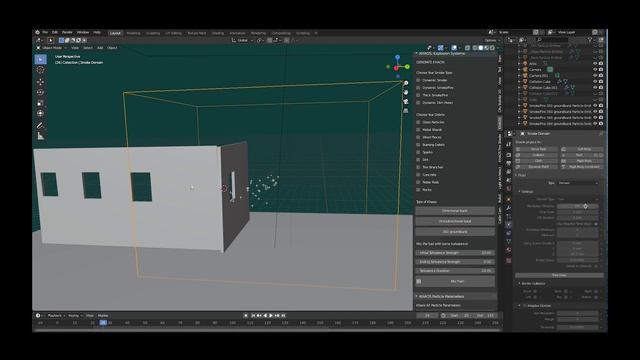Select the Scale tool
Image resolution: width=640 pixels, height=360 pixels.
[x=40, y=103]
